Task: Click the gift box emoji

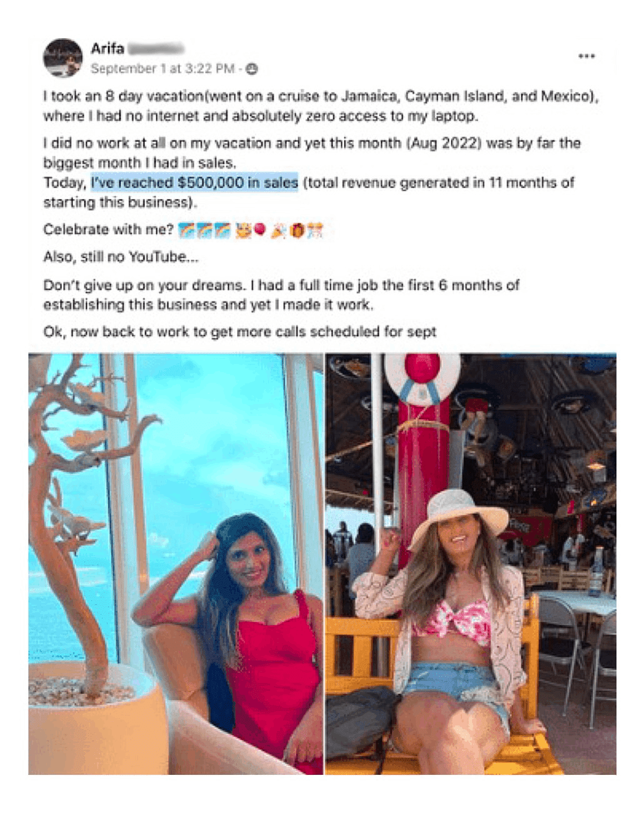Action: point(297,230)
